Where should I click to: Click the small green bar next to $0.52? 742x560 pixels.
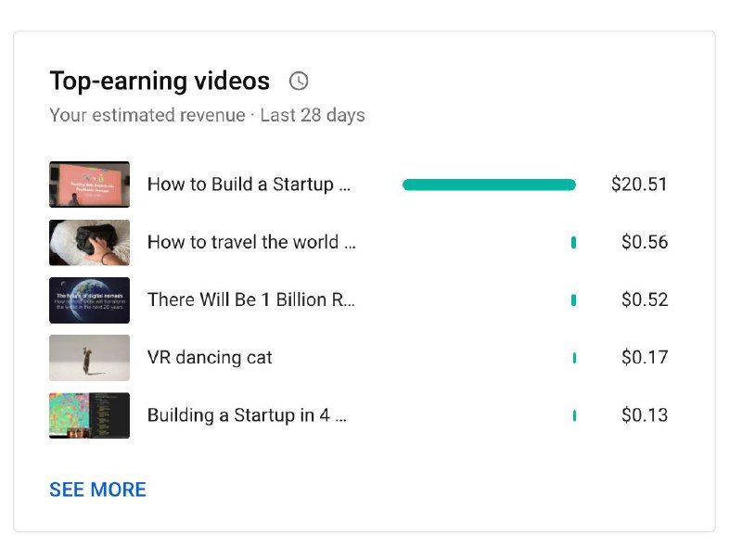(573, 299)
